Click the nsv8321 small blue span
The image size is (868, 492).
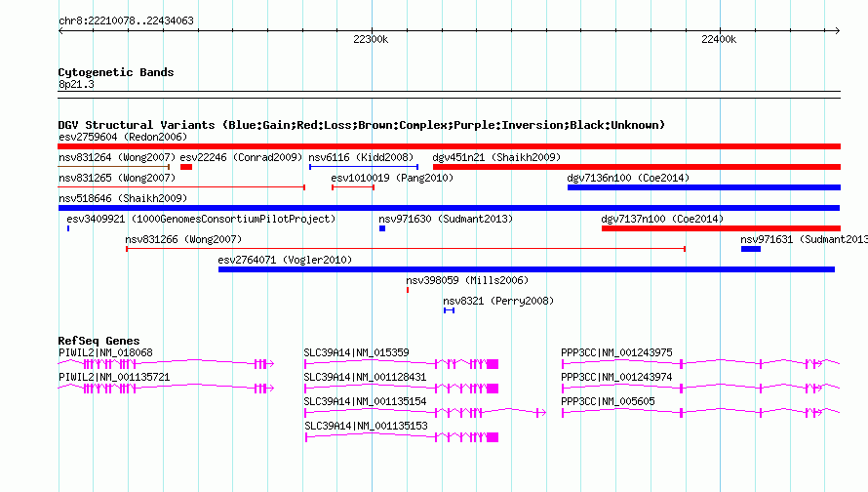[449, 310]
